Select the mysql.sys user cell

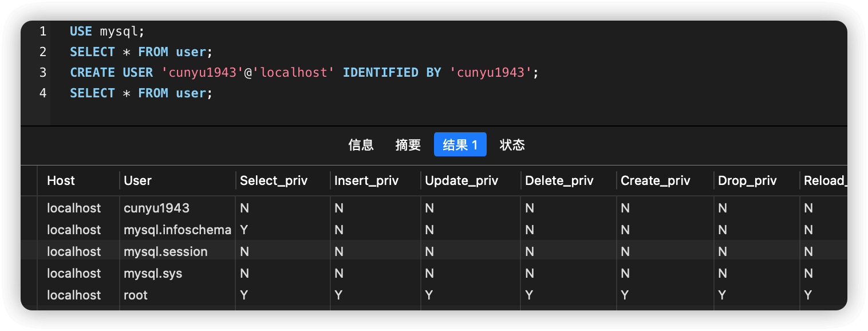coord(153,274)
